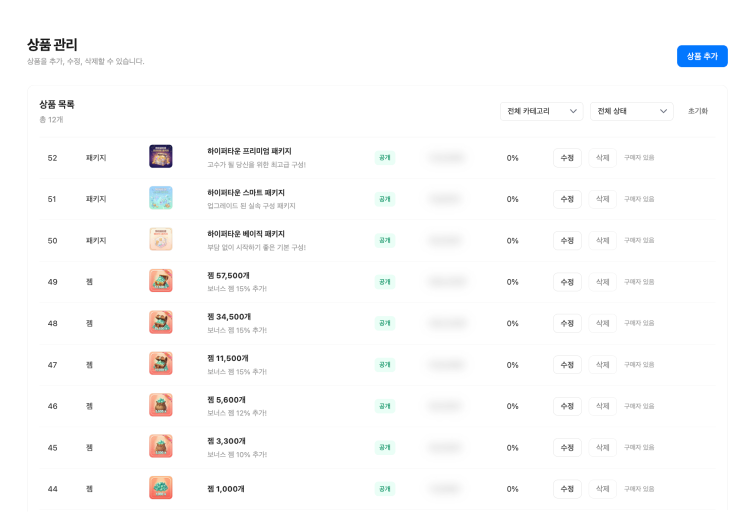Click the 젬 34,500개 product image
This screenshot has width=749, height=512.
(160, 322)
